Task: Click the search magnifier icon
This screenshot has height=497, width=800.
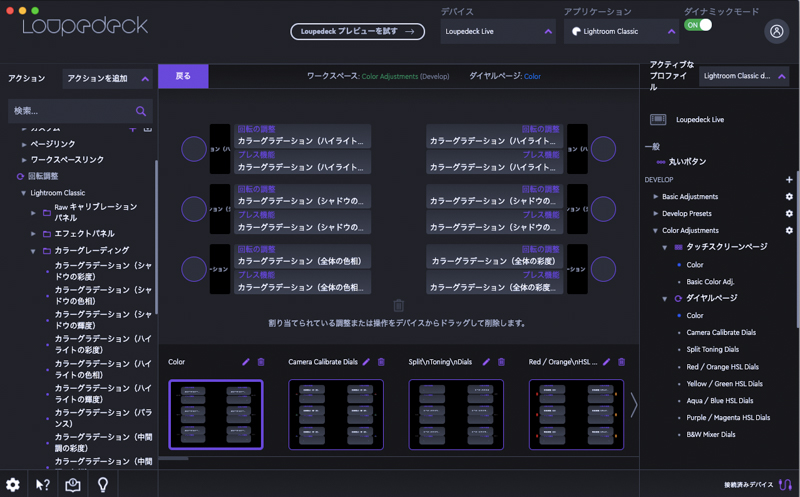Action: point(141,111)
